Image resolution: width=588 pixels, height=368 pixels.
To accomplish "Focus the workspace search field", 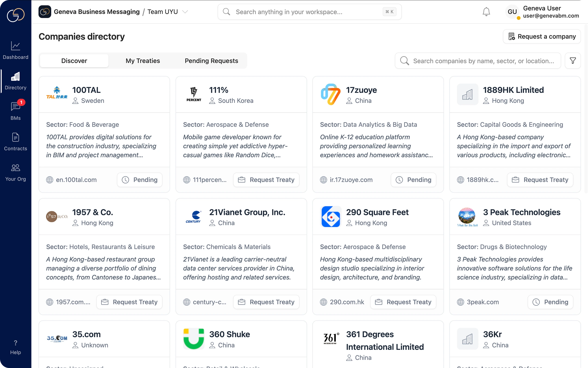I will click(310, 12).
